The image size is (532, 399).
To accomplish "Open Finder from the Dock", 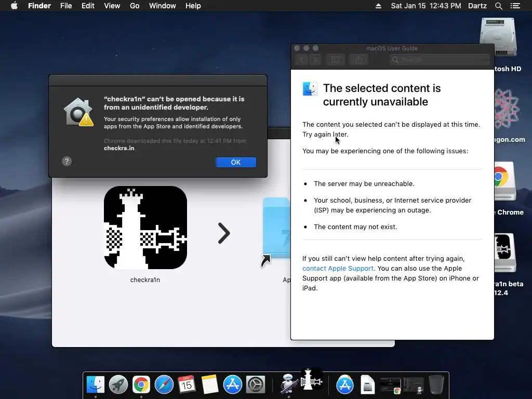I will pyautogui.click(x=96, y=385).
